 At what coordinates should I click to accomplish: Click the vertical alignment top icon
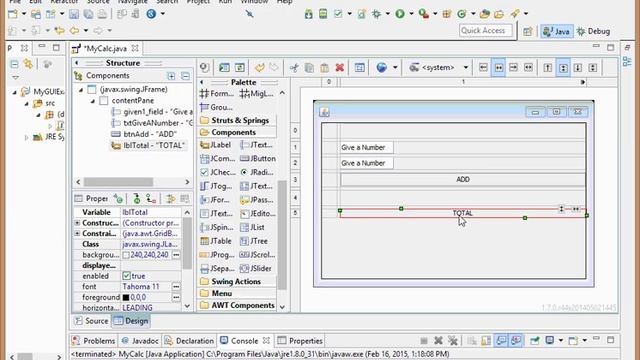tap(548, 67)
